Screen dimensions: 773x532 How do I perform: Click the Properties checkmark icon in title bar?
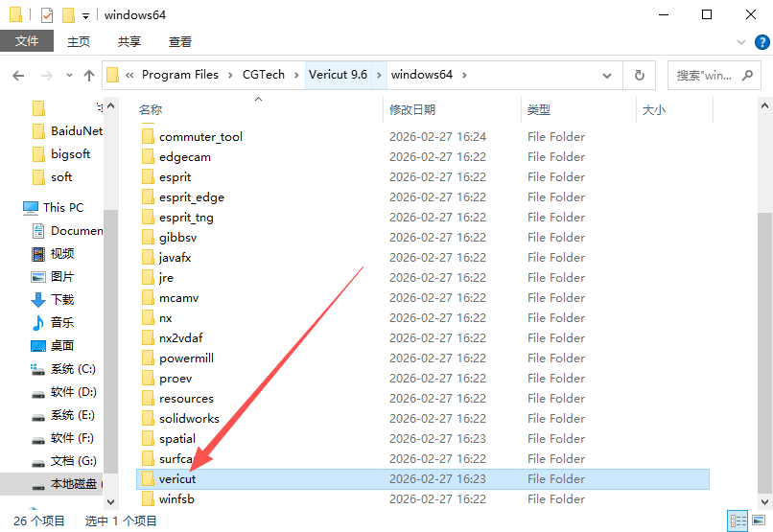click(x=47, y=15)
